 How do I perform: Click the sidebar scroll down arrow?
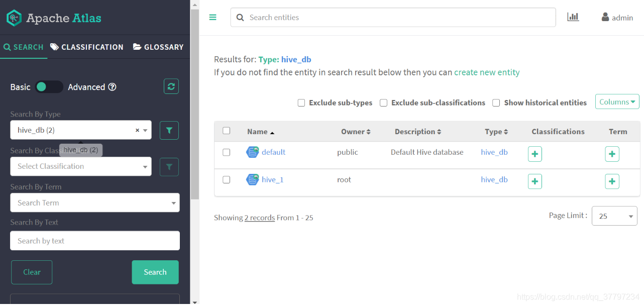pyautogui.click(x=194, y=302)
